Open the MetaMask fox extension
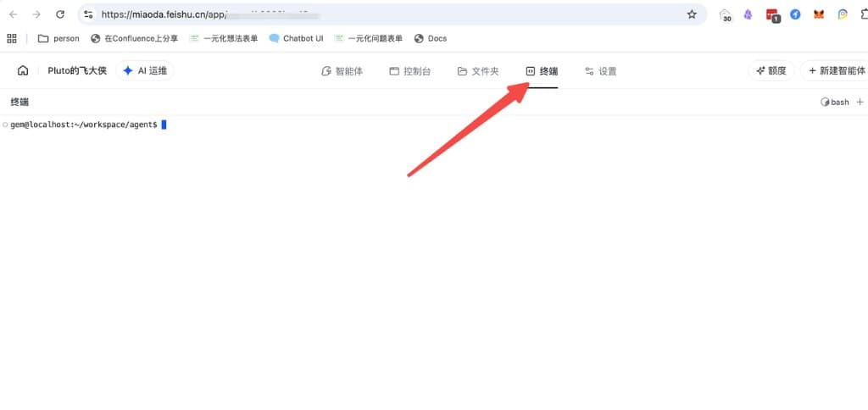Screen dimensions: 868x410 tap(819, 14)
